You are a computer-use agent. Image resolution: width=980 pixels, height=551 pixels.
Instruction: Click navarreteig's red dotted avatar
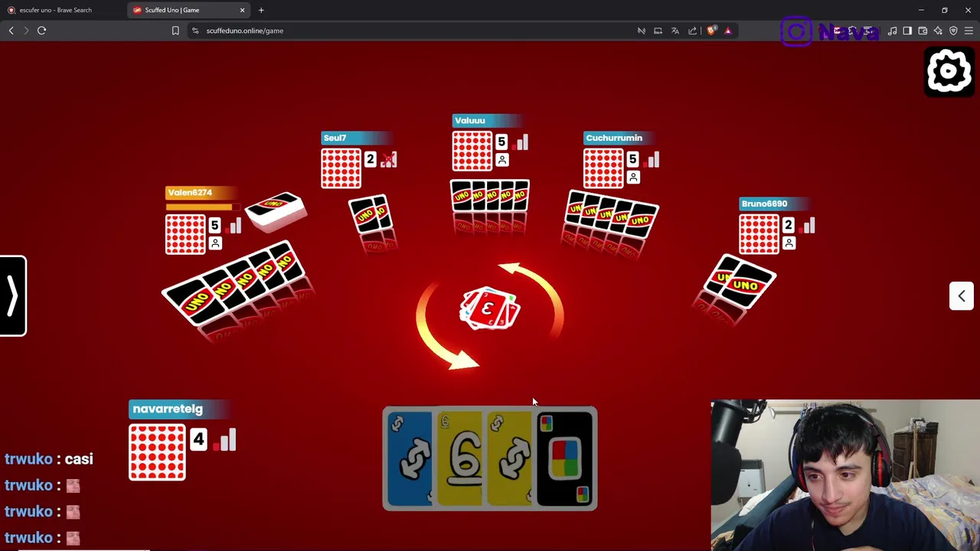157,452
